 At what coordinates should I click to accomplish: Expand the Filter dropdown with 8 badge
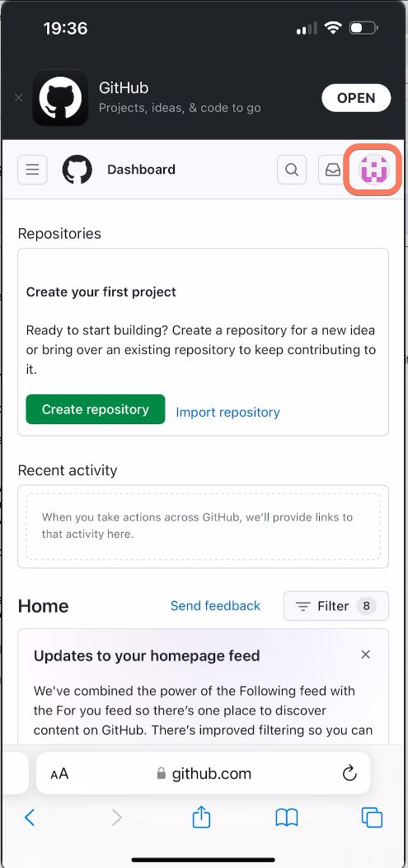tap(336, 606)
